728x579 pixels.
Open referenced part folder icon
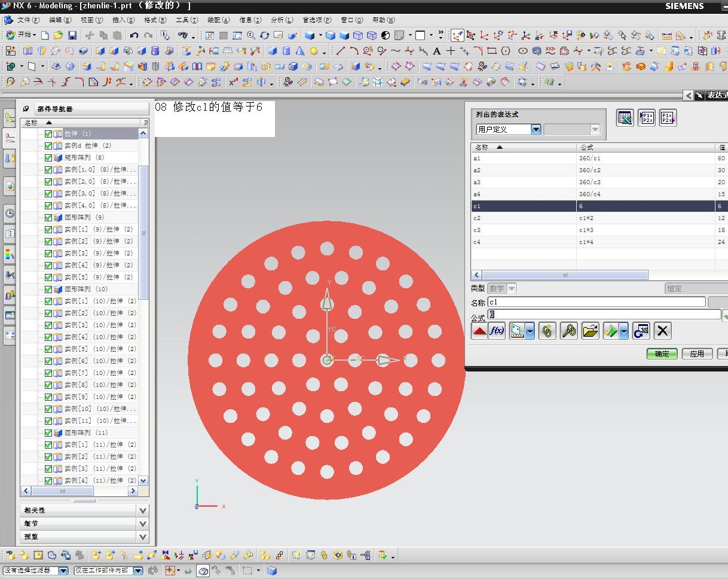click(x=590, y=331)
